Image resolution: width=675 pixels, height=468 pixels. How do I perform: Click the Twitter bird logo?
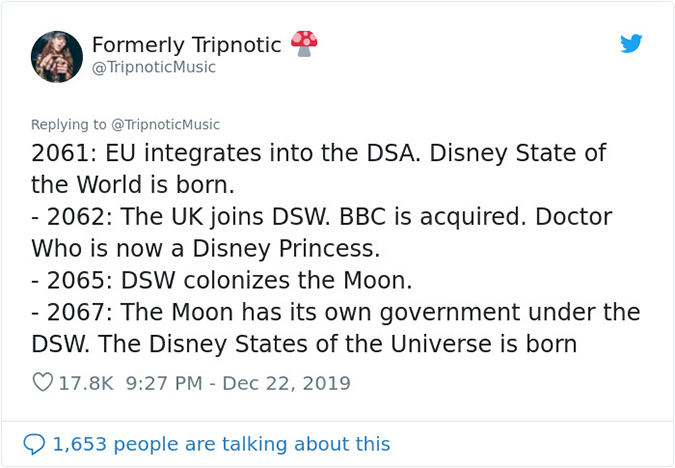pyautogui.click(x=630, y=44)
